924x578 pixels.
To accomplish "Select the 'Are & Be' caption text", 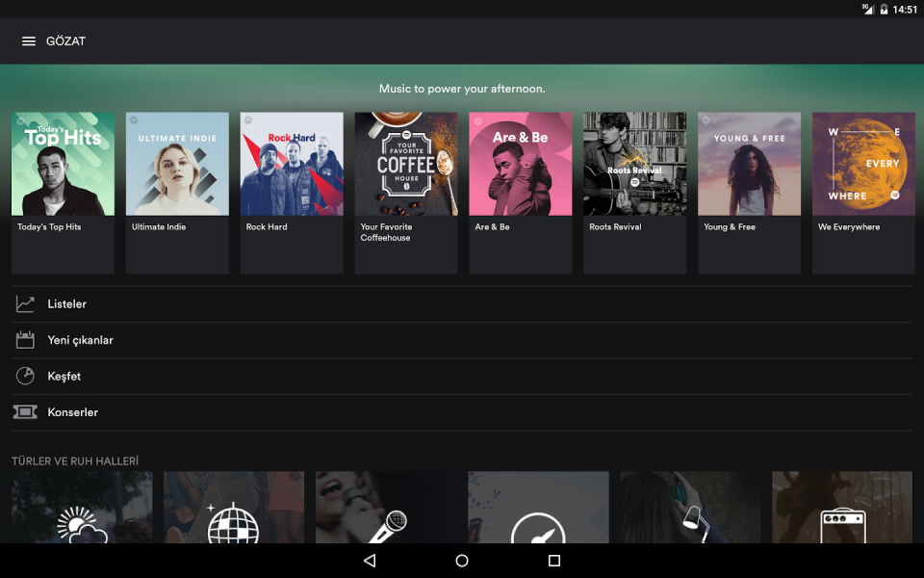I will pos(492,227).
